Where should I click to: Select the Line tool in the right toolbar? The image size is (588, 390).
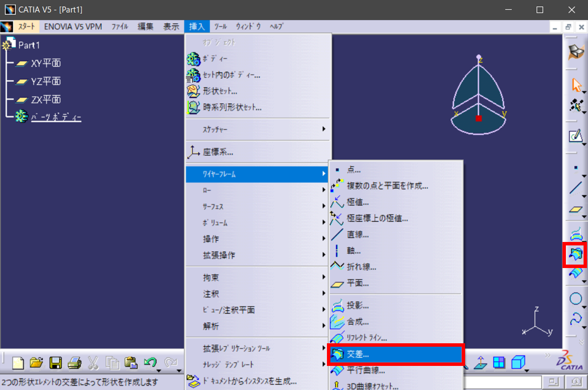(576, 188)
